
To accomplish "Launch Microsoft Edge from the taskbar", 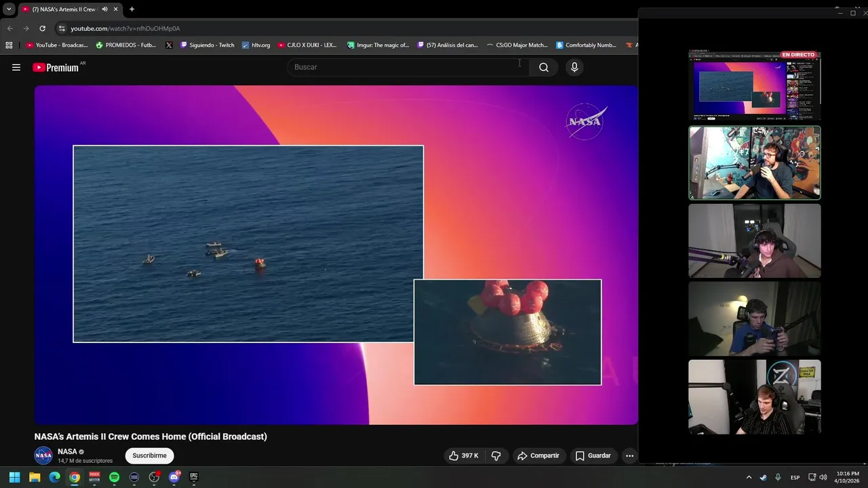I will coord(54,477).
